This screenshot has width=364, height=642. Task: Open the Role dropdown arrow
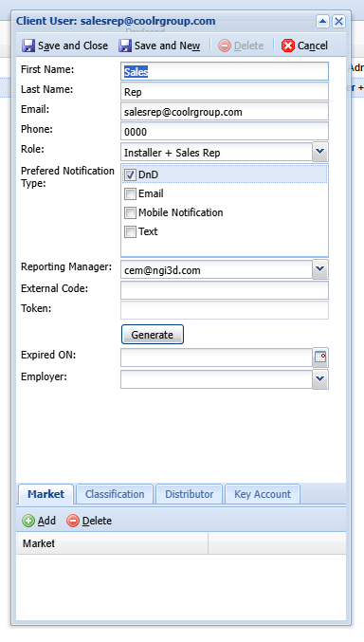click(320, 152)
